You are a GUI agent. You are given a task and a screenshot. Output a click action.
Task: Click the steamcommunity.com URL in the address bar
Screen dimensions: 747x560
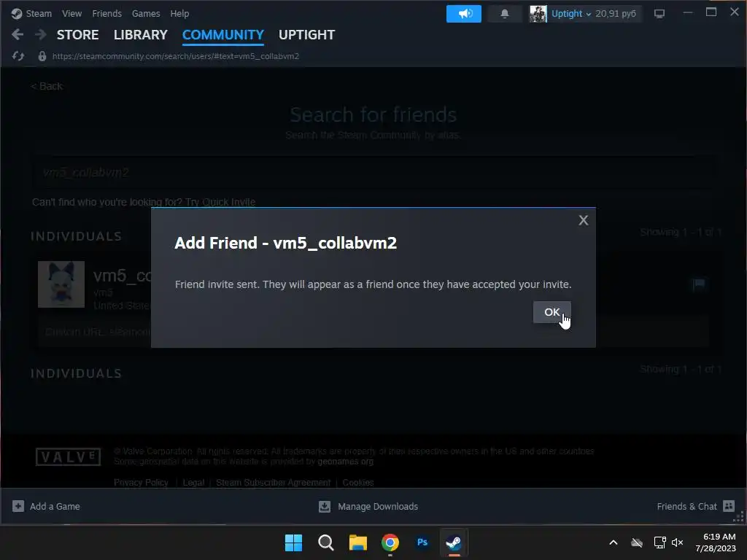[176, 56]
